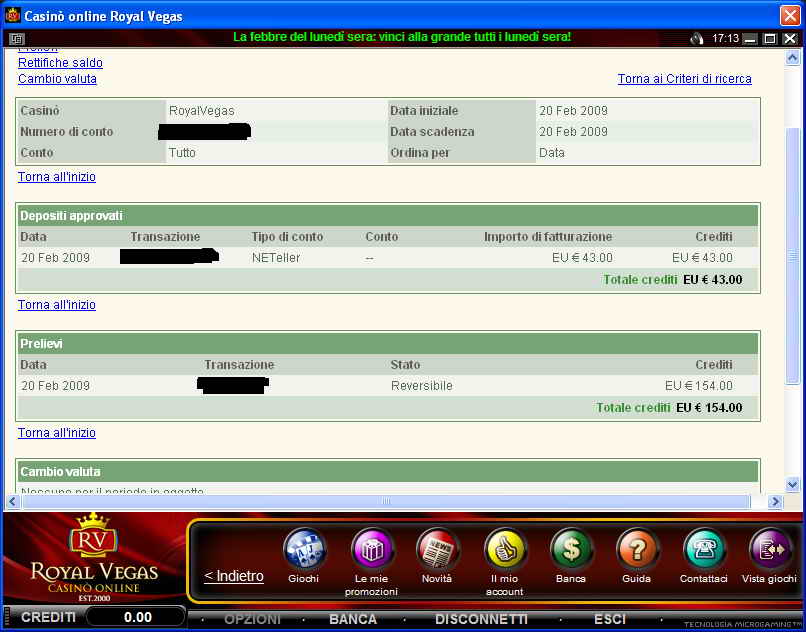Go back with the Indietro link
Viewport: 806px width, 632px height.
(x=234, y=576)
